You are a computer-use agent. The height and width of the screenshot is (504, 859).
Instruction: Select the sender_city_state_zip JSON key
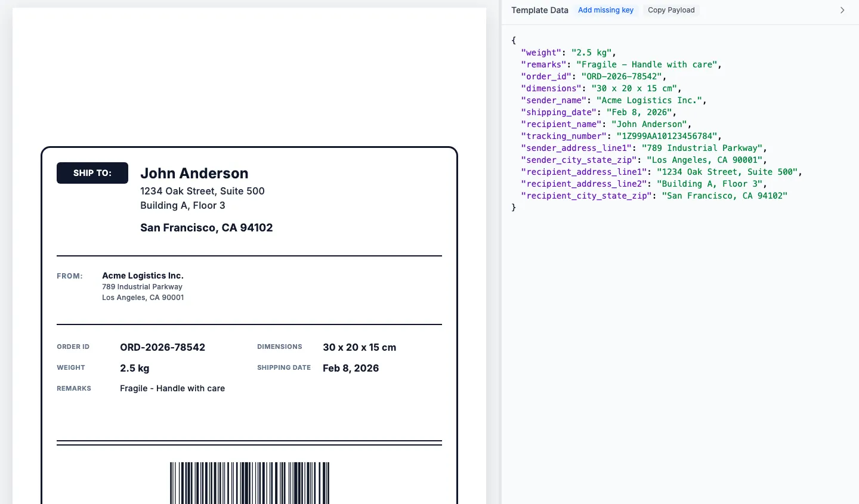(x=576, y=160)
